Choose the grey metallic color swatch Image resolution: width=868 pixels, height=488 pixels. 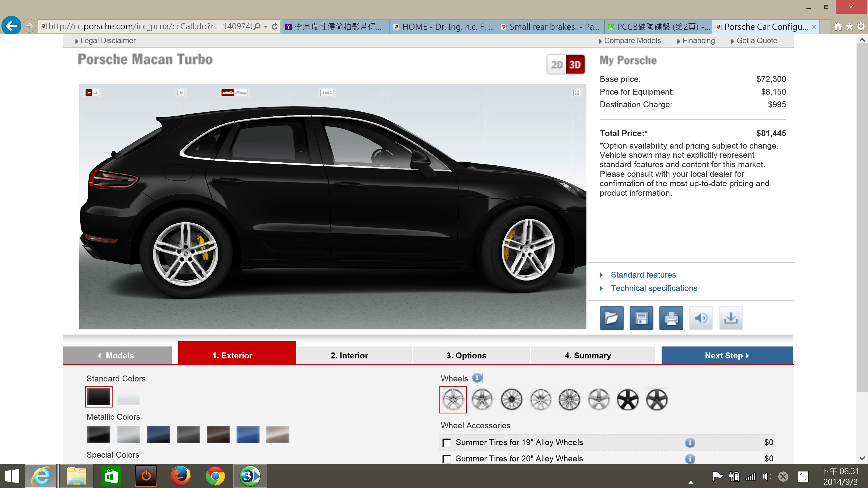tap(188, 434)
